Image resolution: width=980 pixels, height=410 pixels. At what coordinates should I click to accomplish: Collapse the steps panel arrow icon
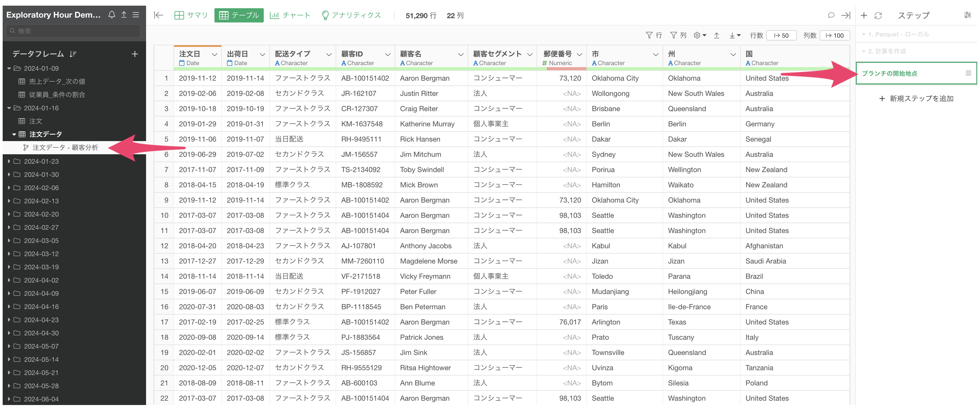tap(846, 15)
